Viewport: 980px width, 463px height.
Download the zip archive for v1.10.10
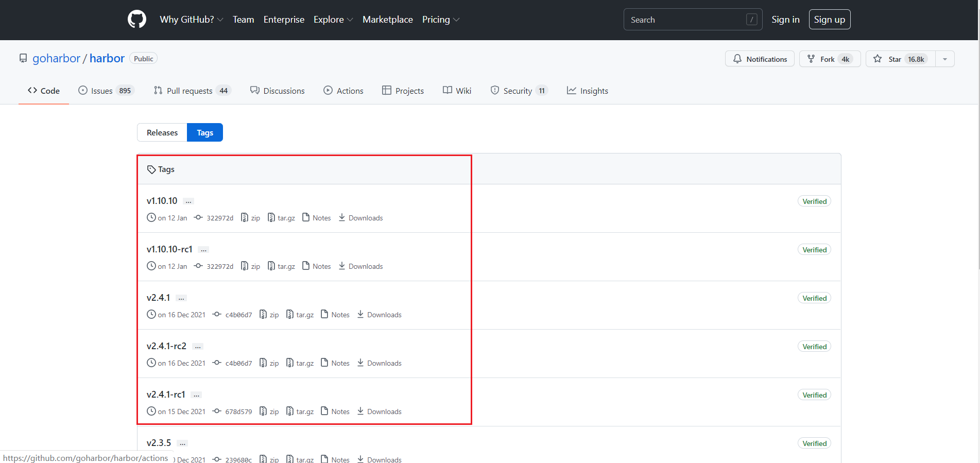(x=251, y=218)
